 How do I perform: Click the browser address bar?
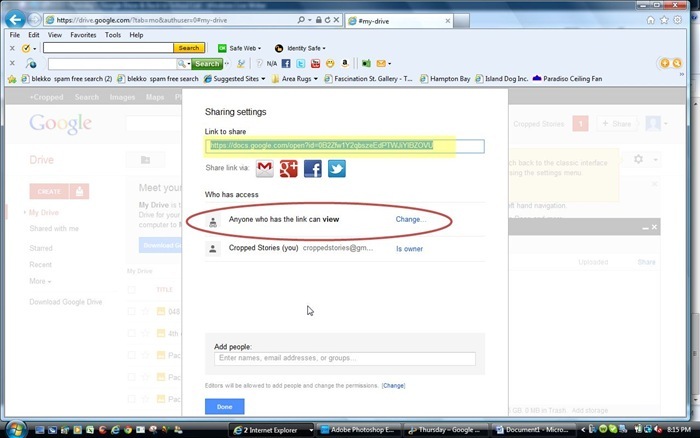pyautogui.click(x=171, y=20)
